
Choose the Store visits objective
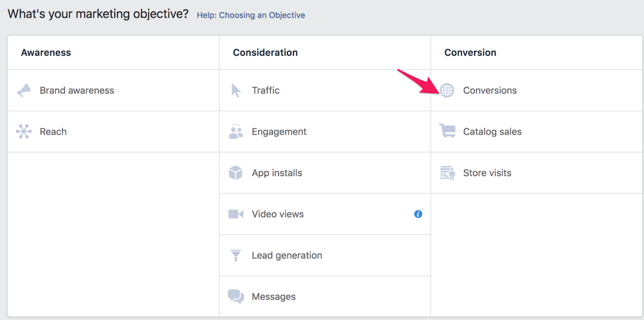tap(537, 173)
